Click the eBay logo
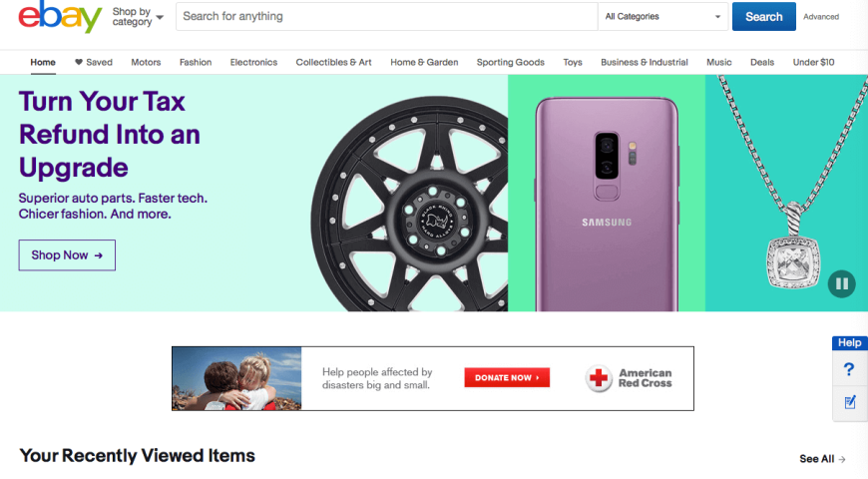The height and width of the screenshot is (479, 868). 60,17
